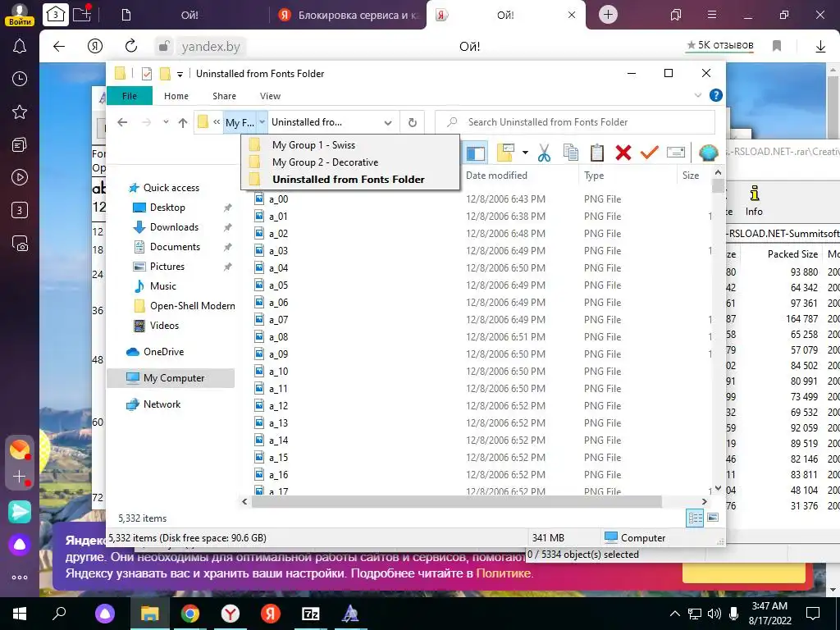Open the browser sidebar History clock icon
The height and width of the screenshot is (630, 840).
(x=20, y=80)
